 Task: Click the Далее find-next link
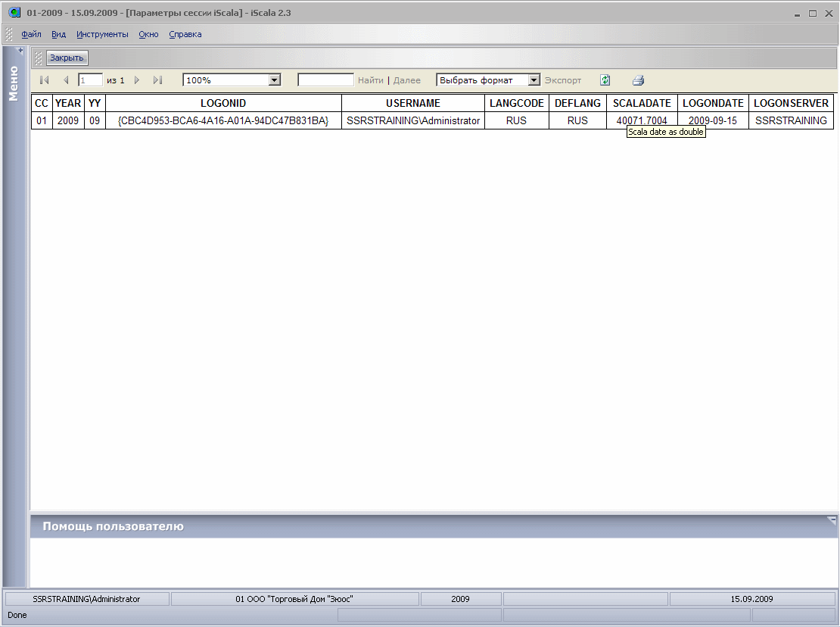point(406,80)
